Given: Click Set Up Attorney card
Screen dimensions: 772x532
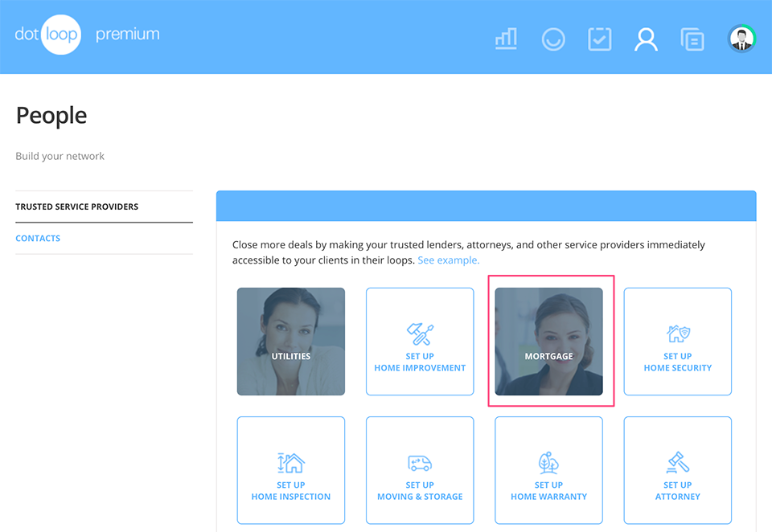Looking at the screenshot, I should (678, 470).
